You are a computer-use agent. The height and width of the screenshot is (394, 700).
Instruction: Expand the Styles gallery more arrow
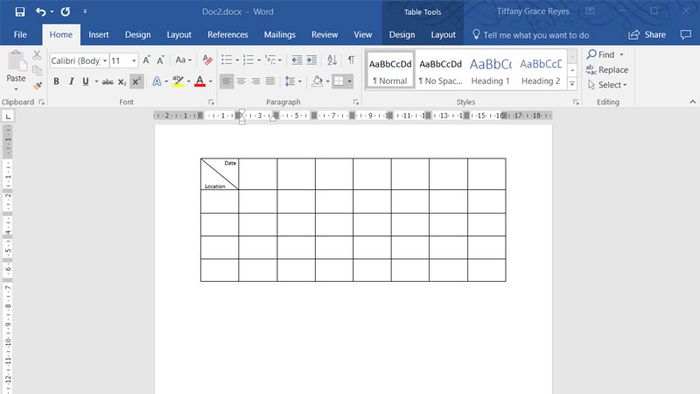(572, 84)
